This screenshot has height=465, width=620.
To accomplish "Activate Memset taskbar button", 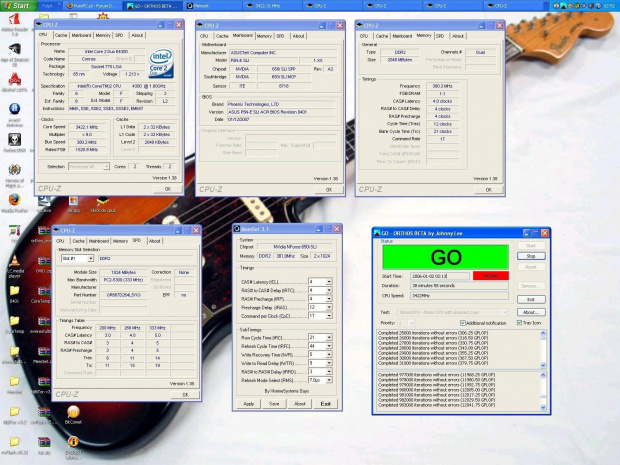I will (x=213, y=6).
